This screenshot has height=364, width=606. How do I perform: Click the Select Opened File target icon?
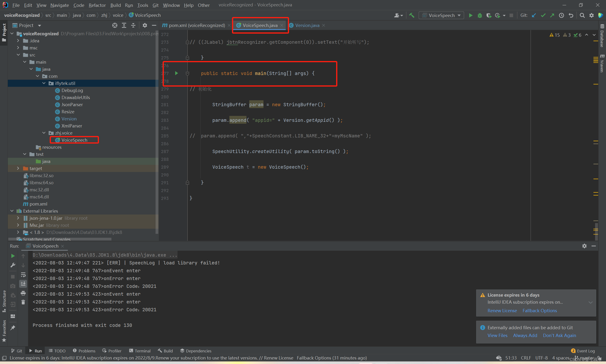(115, 25)
